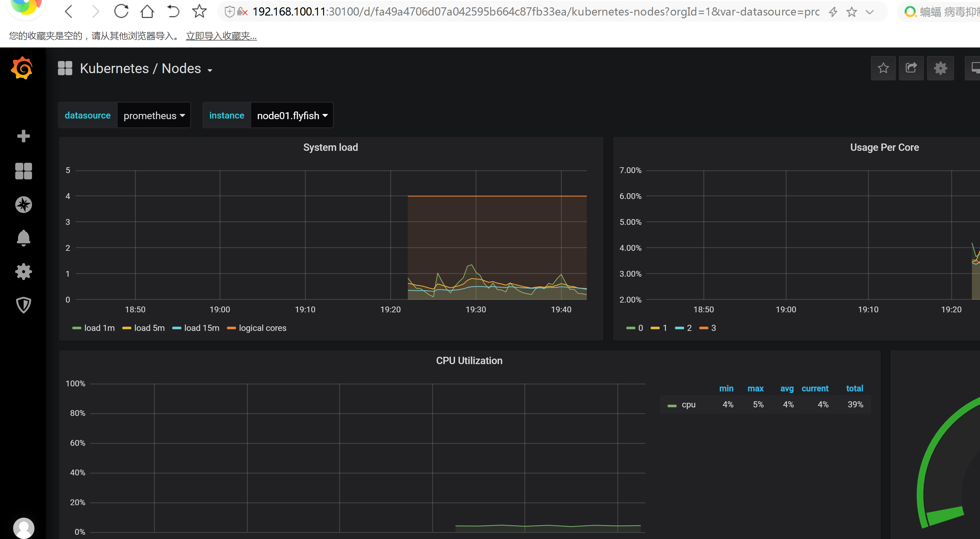This screenshot has height=539, width=980.
Task: Sort legend by current column header
Action: click(815, 388)
